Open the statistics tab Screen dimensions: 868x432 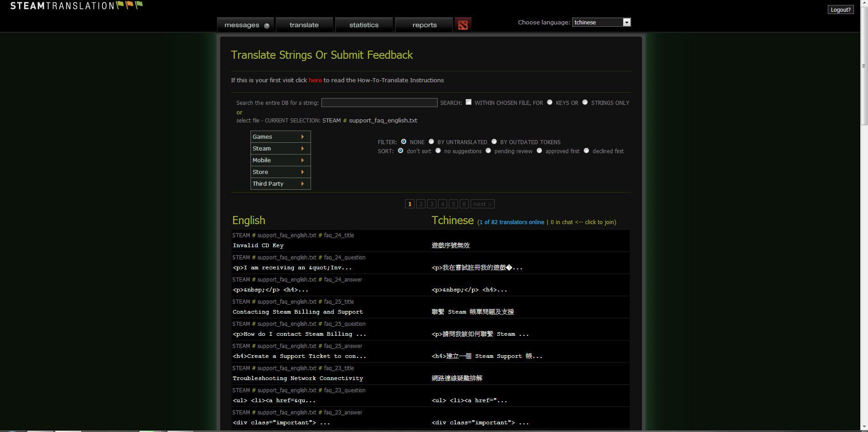pos(364,25)
